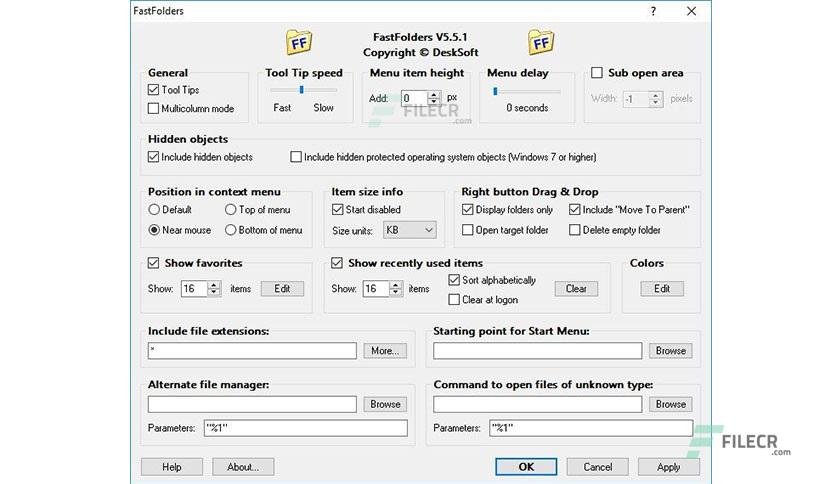Toggle Display folders only checkbox

[468, 209]
